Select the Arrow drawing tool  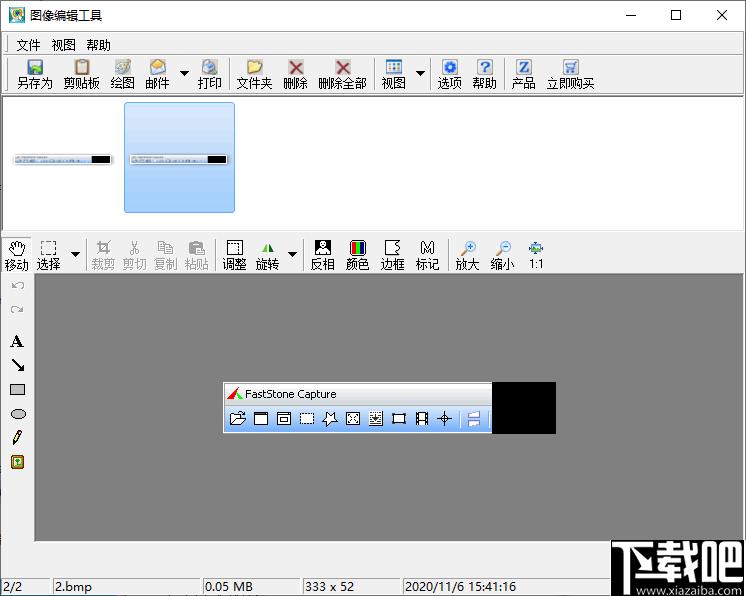[x=18, y=365]
